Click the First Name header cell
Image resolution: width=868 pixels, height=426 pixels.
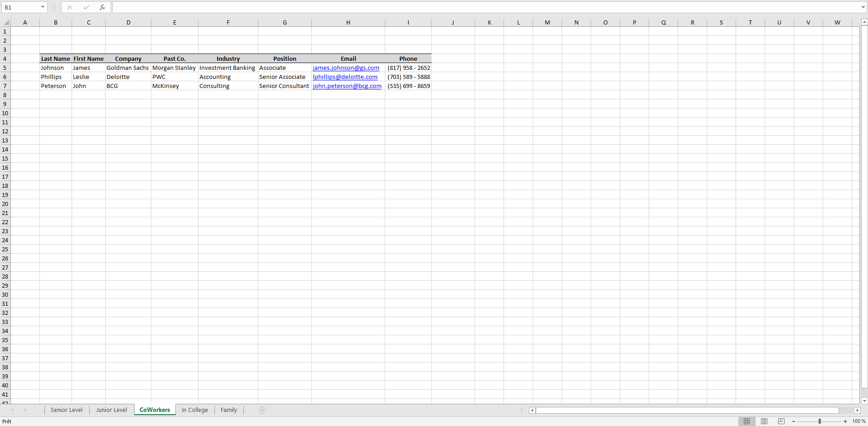89,59
